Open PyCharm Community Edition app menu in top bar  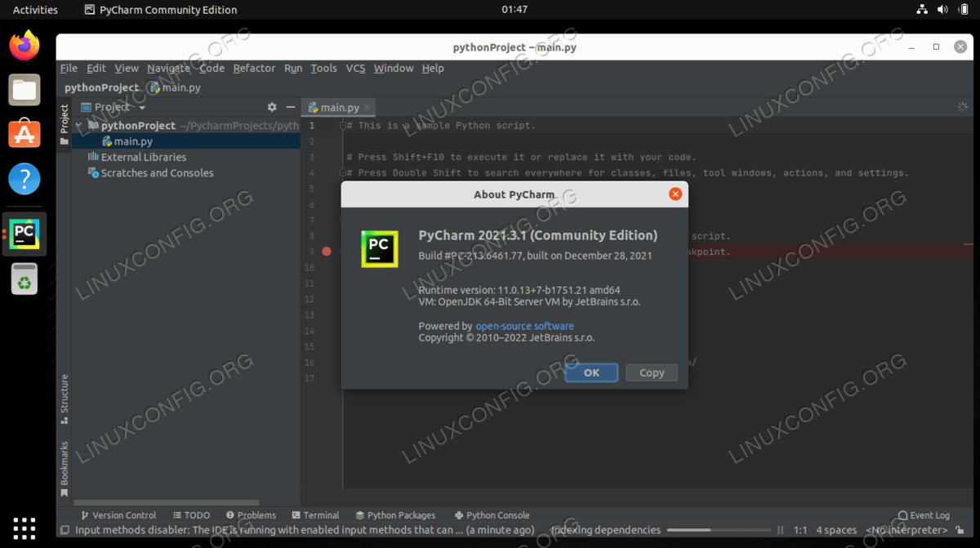(x=161, y=10)
